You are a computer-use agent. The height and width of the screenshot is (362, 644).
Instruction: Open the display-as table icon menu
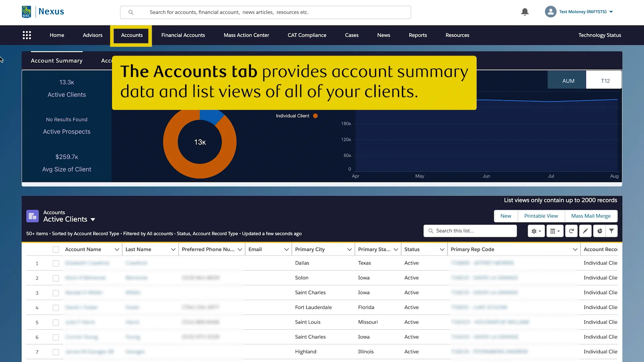tap(555, 231)
